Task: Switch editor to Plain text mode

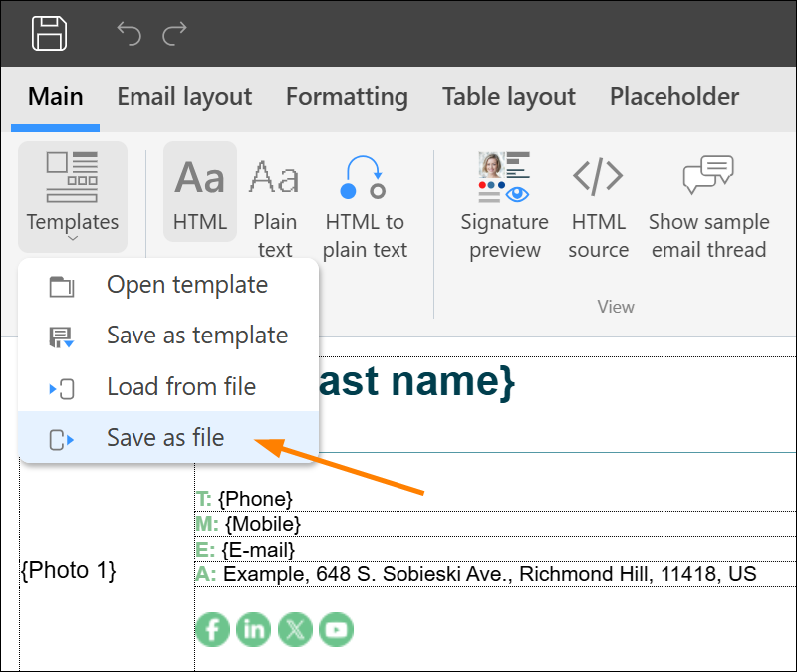Action: click(275, 206)
